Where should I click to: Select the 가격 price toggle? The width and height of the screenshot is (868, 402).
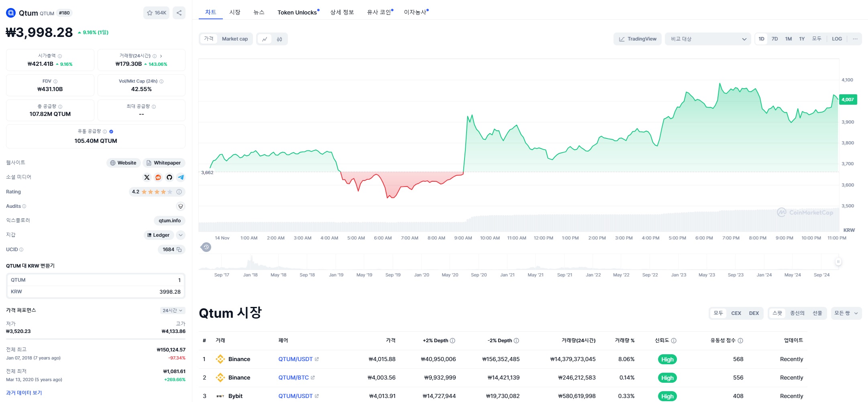click(x=209, y=39)
